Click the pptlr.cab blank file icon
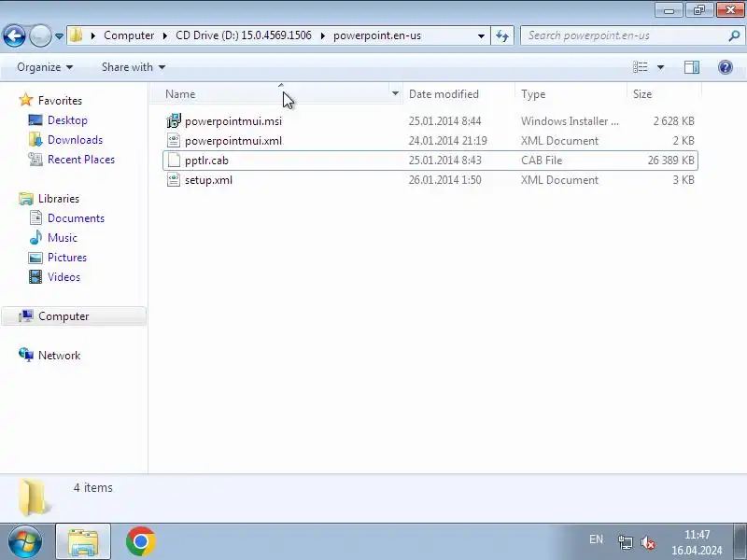The image size is (747, 560). point(174,161)
